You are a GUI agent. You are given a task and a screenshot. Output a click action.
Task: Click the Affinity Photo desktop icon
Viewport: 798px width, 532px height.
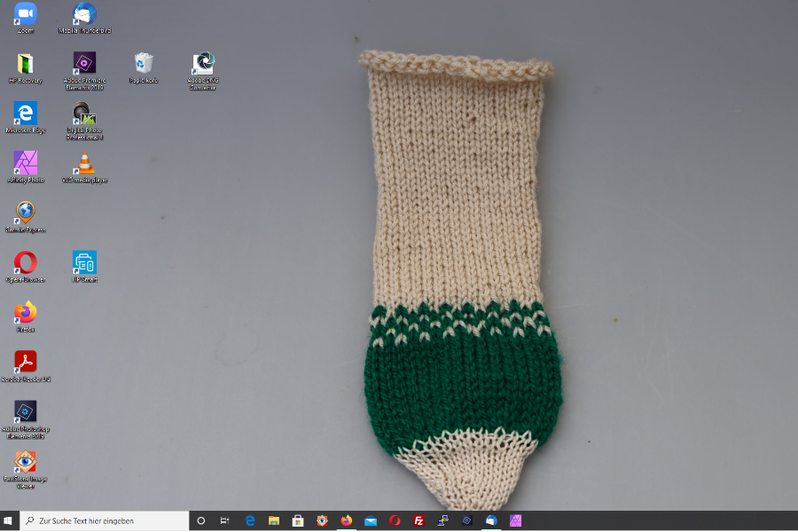(x=25, y=162)
